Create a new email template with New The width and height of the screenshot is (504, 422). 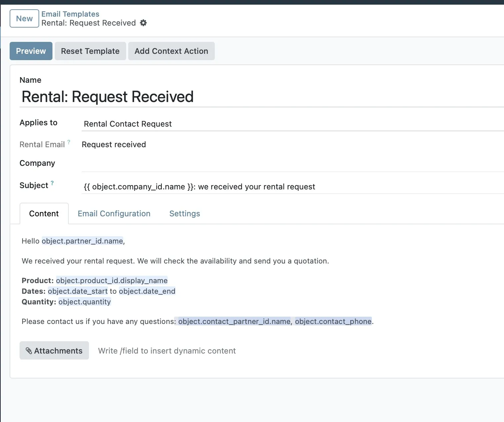(x=24, y=19)
